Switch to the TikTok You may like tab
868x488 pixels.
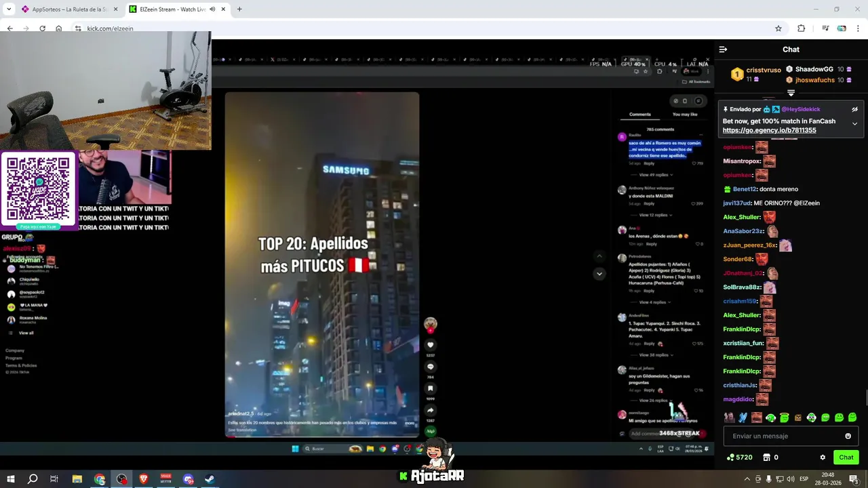point(684,115)
